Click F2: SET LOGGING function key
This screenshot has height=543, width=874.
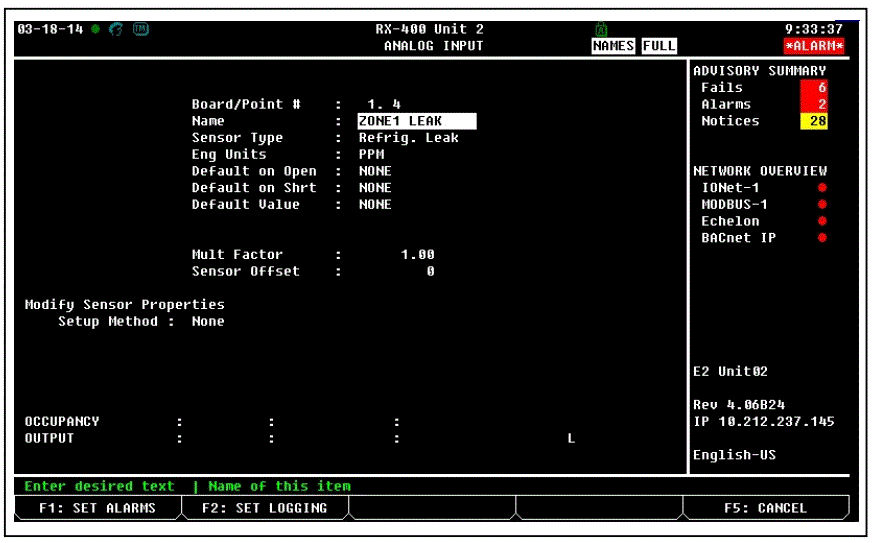[x=265, y=508]
